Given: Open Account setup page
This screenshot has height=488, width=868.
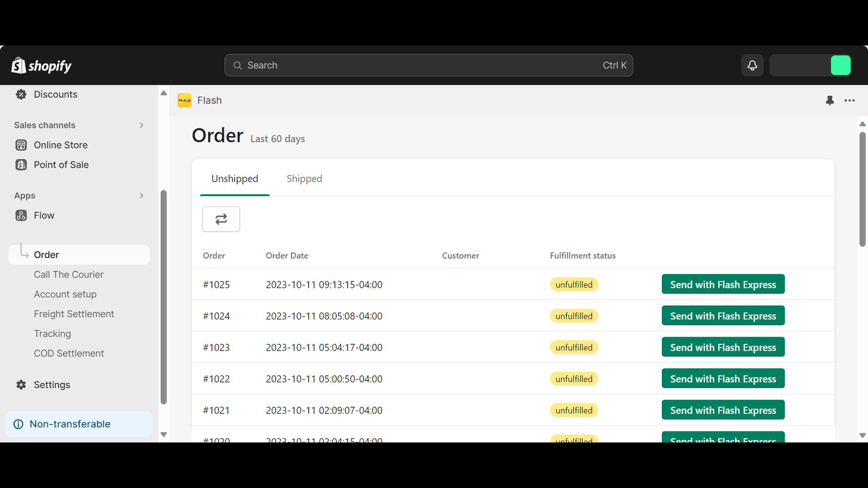Looking at the screenshot, I should (x=65, y=294).
